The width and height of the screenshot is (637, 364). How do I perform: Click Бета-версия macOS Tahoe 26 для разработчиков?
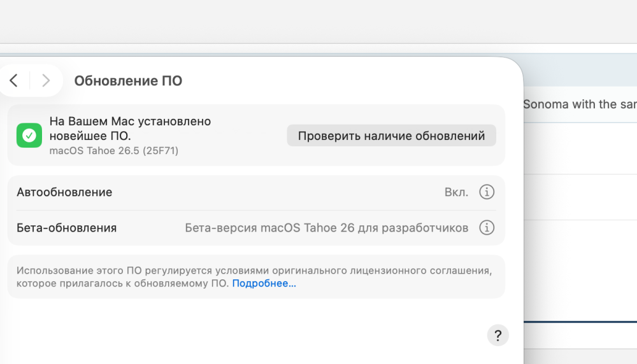(x=327, y=228)
